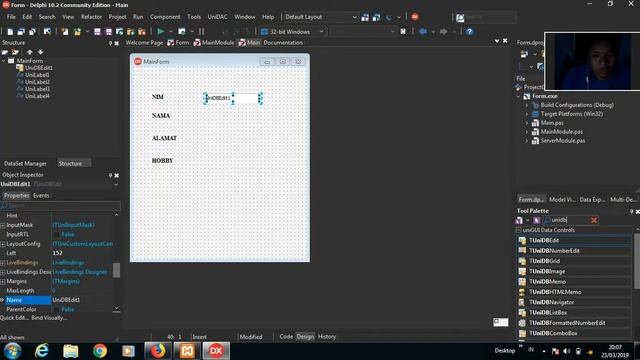The image size is (640, 360).
Task: Click the blue Help question mark icon
Action: point(469,31)
